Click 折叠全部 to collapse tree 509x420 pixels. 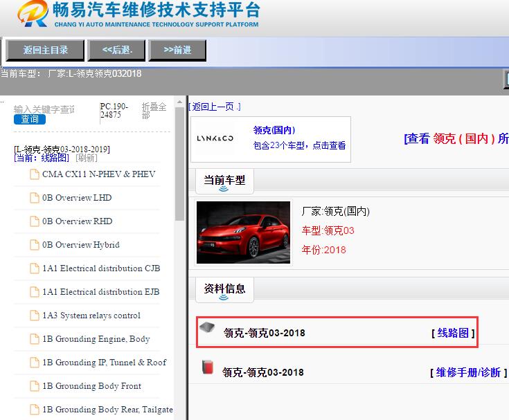[154, 111]
